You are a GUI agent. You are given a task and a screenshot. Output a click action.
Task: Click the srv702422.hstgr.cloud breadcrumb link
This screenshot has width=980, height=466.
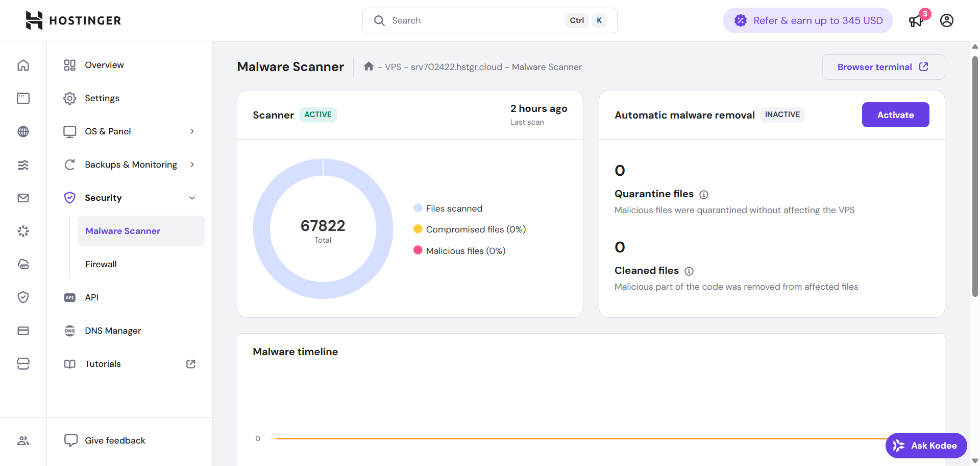coord(456,67)
